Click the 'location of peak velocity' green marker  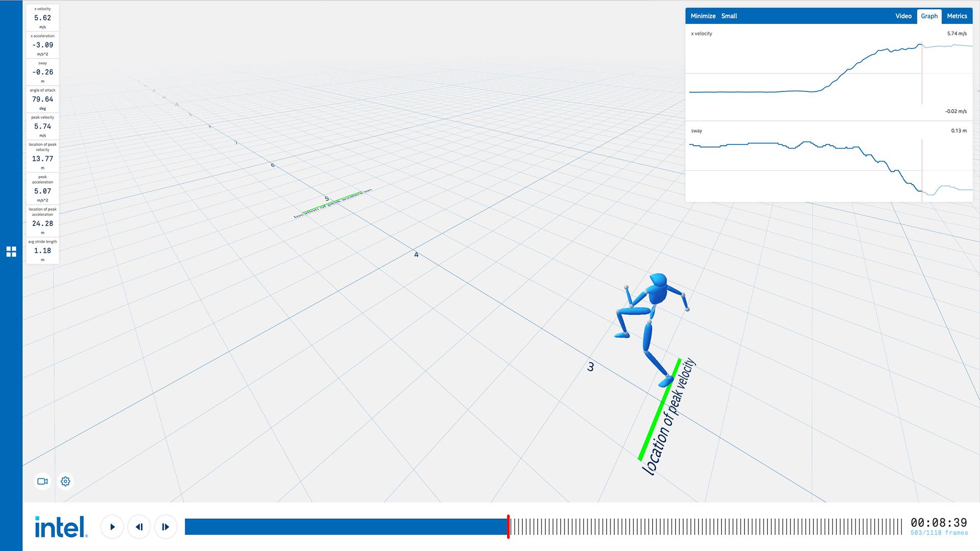659,410
